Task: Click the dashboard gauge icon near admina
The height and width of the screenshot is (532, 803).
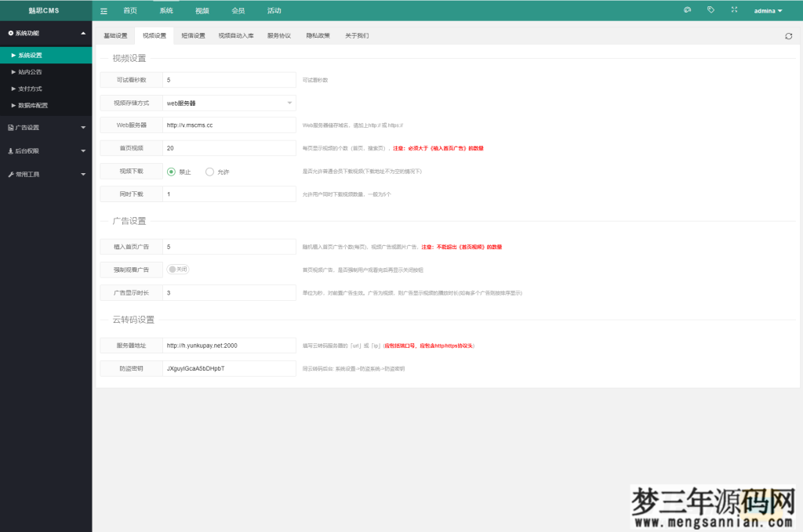Action: click(x=687, y=9)
